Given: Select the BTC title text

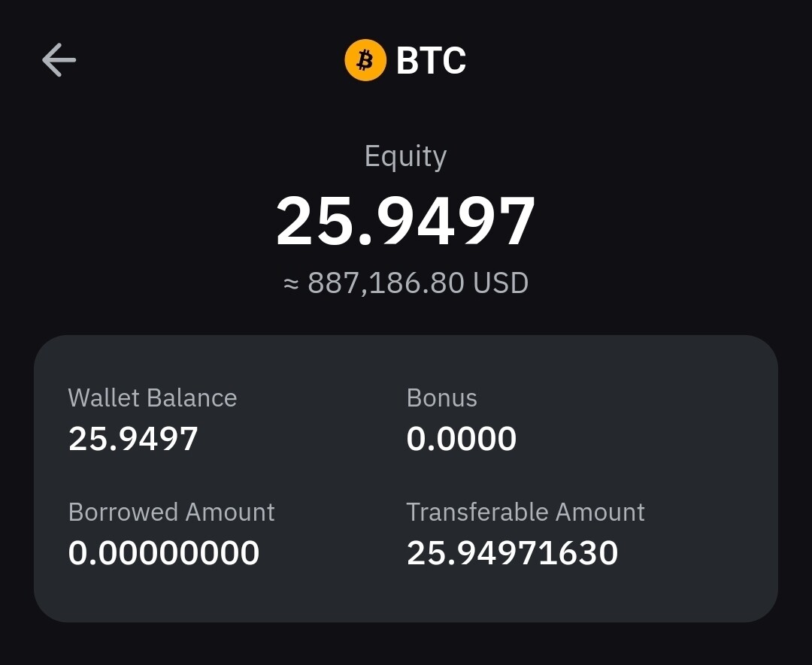Looking at the screenshot, I should tap(431, 61).
